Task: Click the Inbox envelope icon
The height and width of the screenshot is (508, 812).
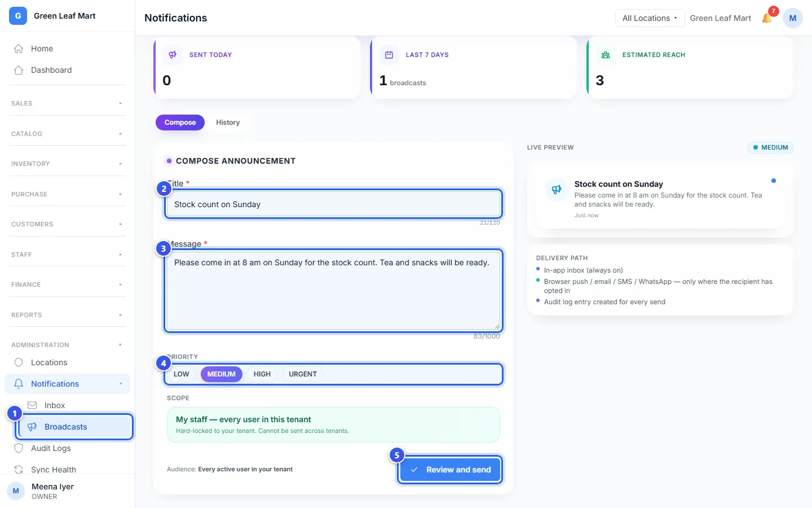Action: (x=32, y=405)
